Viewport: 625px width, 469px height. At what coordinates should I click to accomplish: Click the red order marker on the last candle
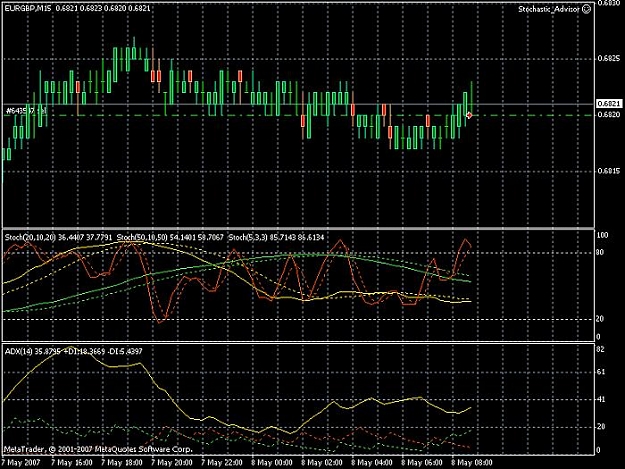pos(469,115)
